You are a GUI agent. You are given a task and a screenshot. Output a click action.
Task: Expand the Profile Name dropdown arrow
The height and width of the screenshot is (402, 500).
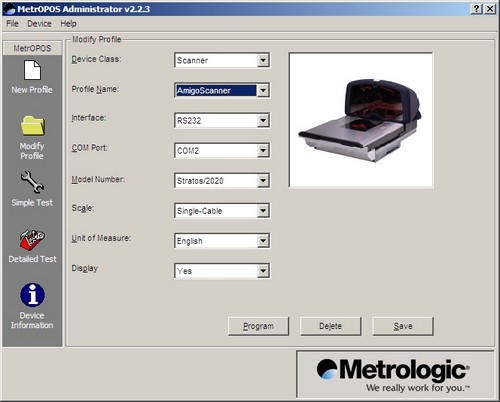coord(263,90)
